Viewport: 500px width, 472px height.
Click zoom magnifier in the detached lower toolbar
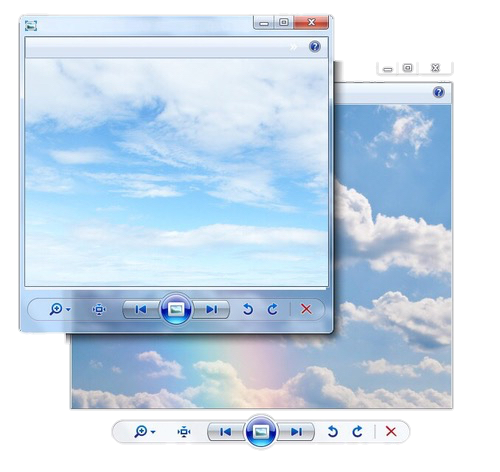[141, 431]
